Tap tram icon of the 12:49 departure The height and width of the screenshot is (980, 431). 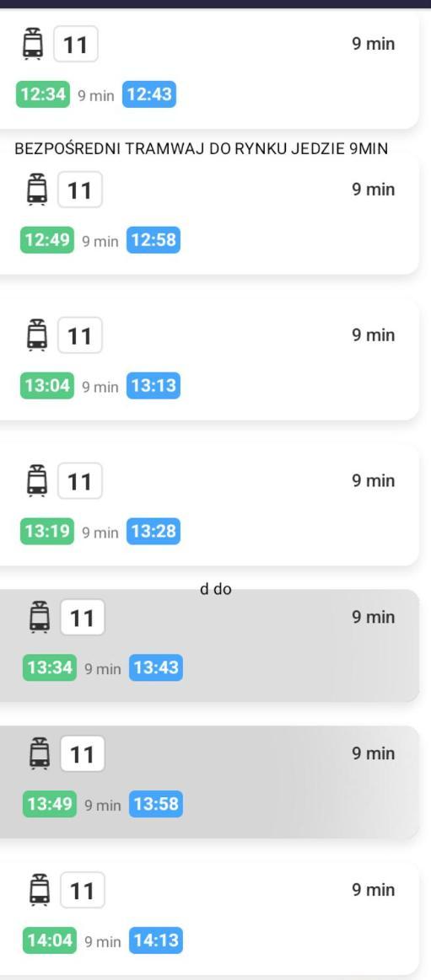point(37,189)
